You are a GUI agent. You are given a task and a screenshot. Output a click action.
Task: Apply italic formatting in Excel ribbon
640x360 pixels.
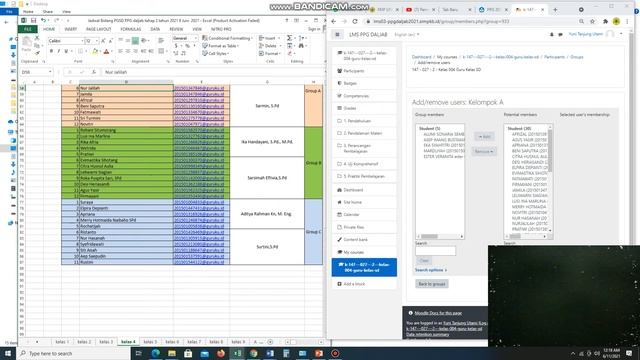point(58,51)
